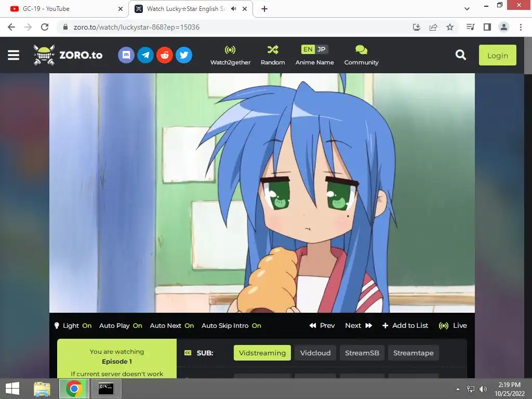Open the Telegram social link
This screenshot has height=399, width=532.
tap(145, 55)
